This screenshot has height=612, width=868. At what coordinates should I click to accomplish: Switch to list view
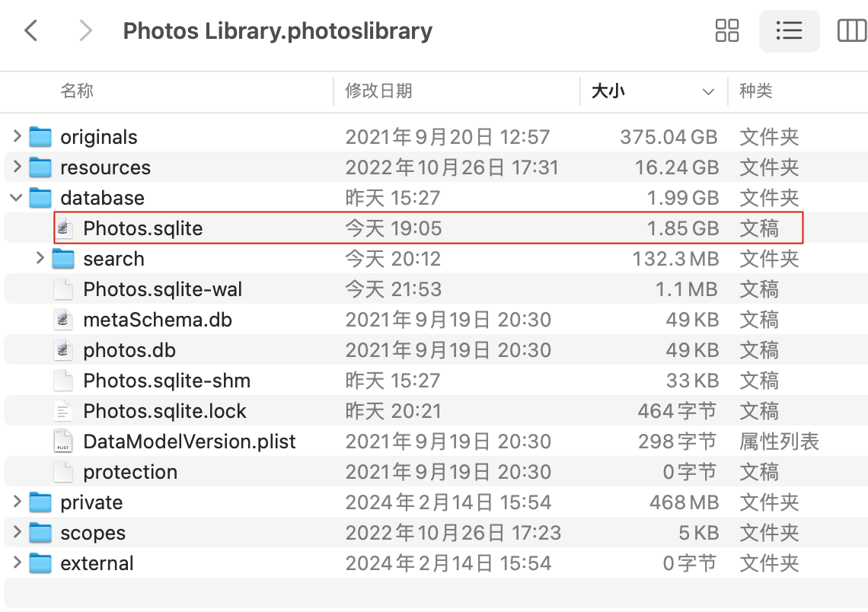[789, 30]
